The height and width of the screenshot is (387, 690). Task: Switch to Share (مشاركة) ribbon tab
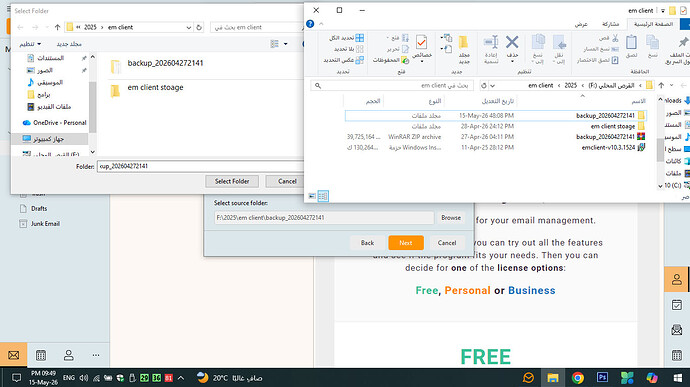click(610, 24)
